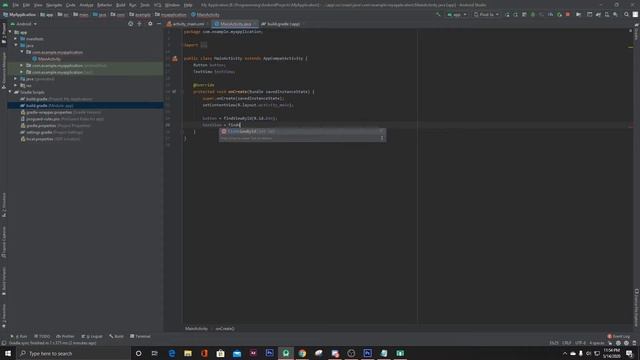Collapse the com.example.myapplication package
The width and height of the screenshot is (640, 360).
22,52
